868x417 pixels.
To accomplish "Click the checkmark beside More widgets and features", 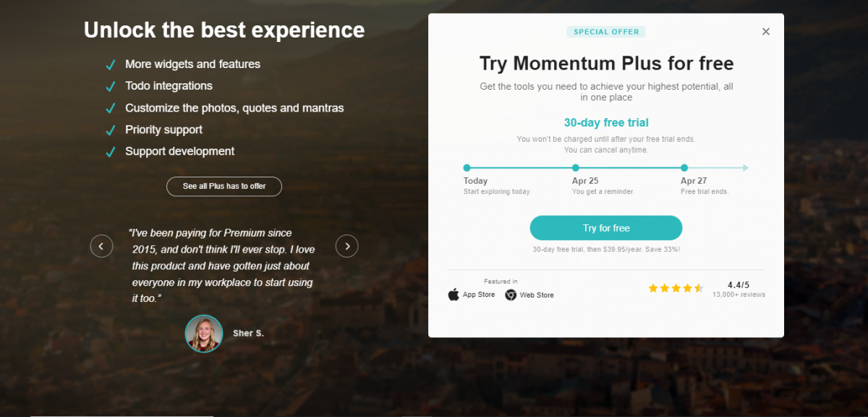I will pos(111,64).
